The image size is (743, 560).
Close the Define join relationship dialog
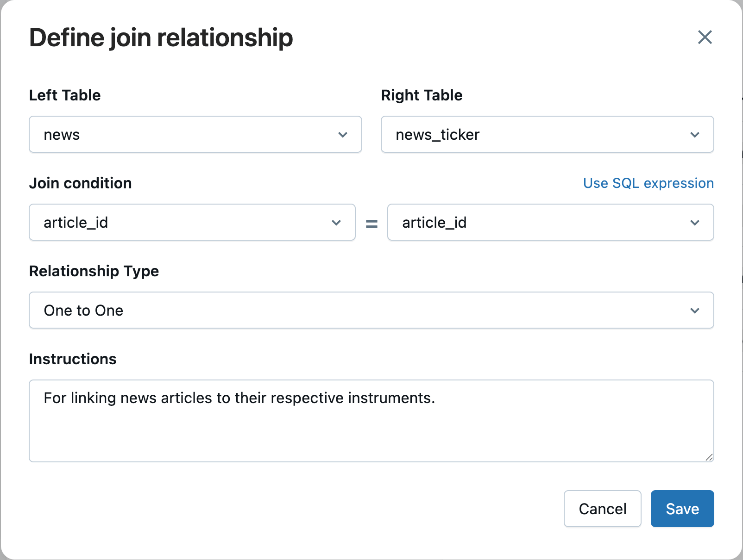pos(705,37)
